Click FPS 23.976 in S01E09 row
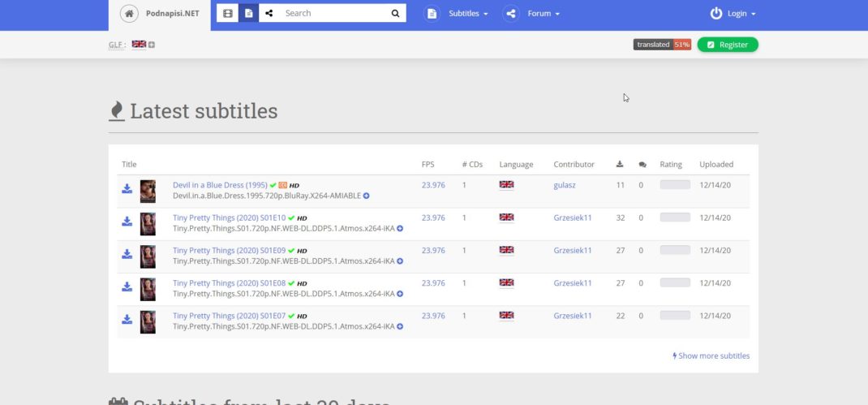 click(x=433, y=251)
